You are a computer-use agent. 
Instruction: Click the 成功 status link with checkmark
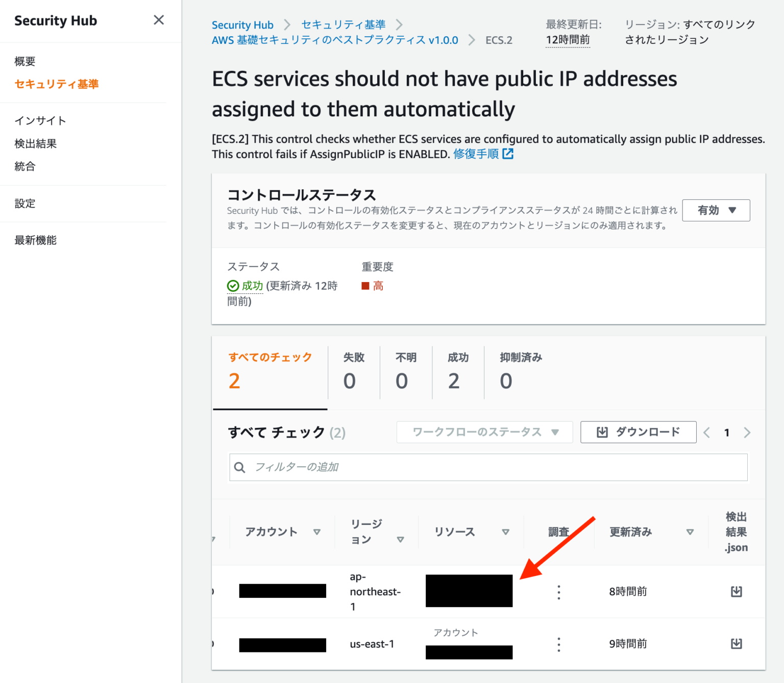coord(245,286)
